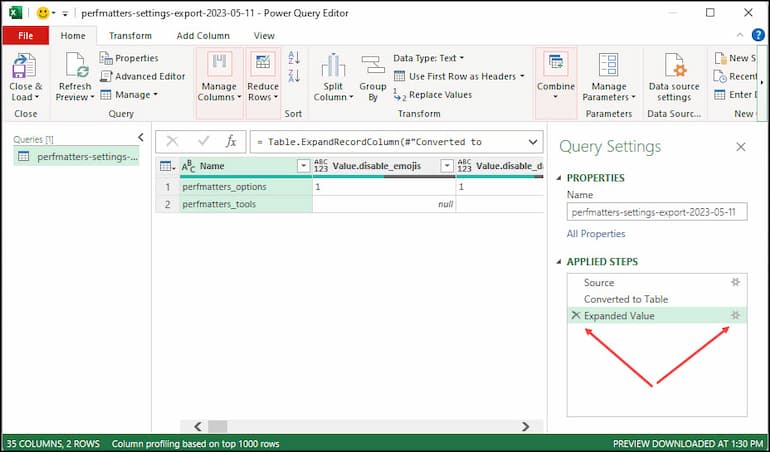The width and height of the screenshot is (770, 452).
Task: Collapse the Queries pane
Action: [141, 138]
